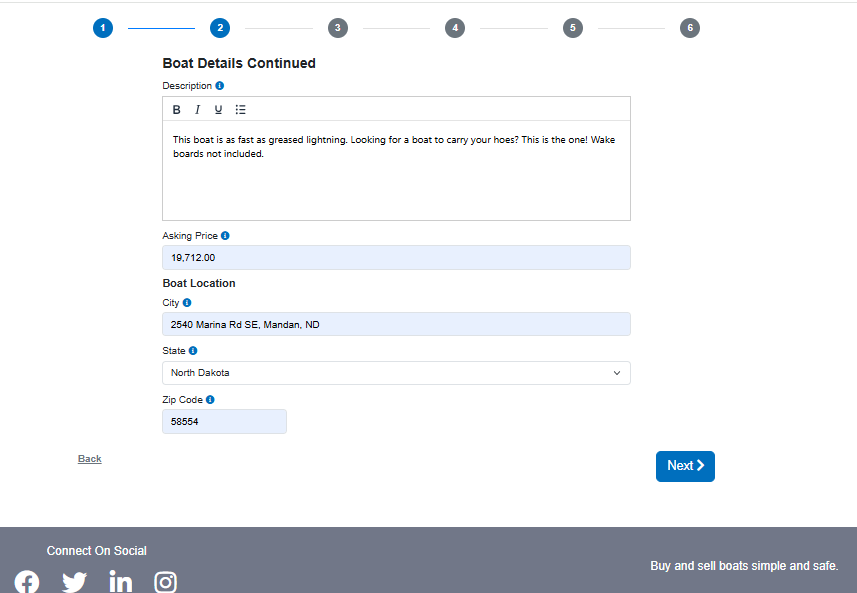This screenshot has height=593, width=857.
Task: Open Instagram social link in footer
Action: tap(166, 582)
